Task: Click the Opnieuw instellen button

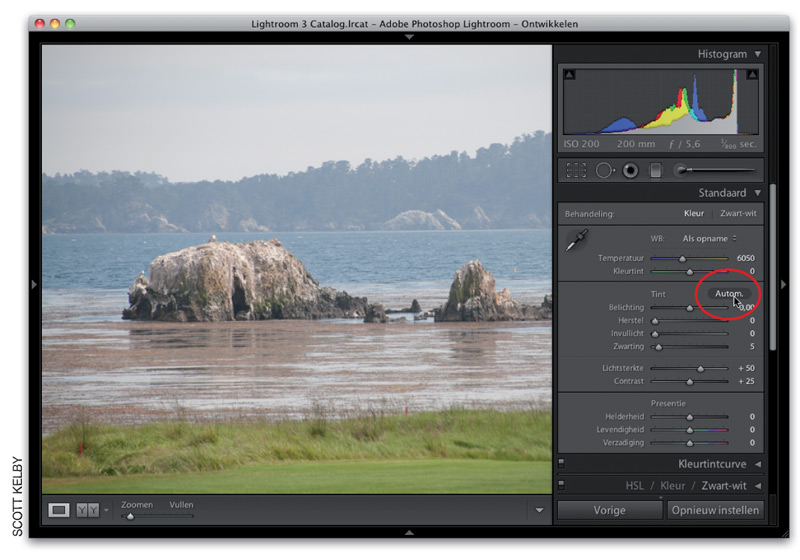Action: [x=715, y=510]
